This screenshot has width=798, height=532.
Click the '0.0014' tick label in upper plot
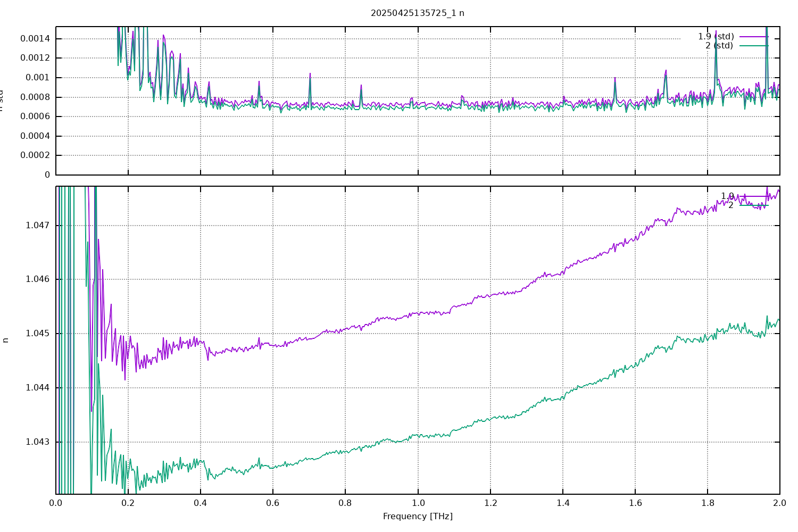click(35, 39)
